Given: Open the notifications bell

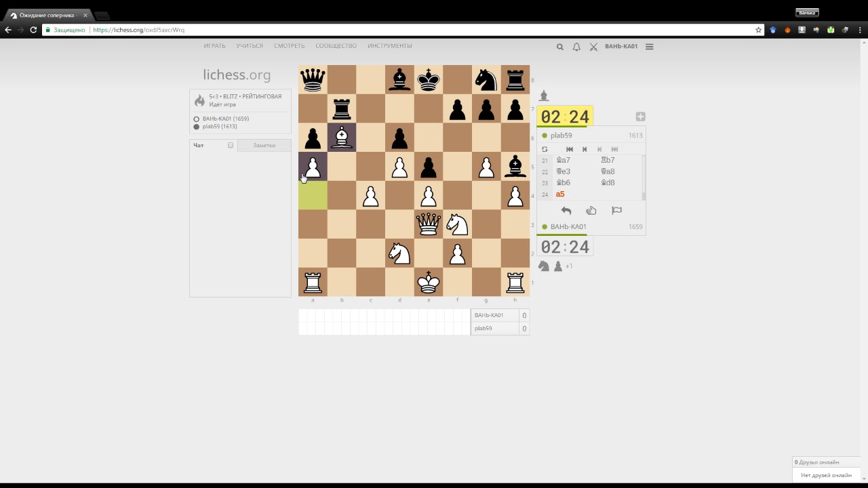Looking at the screenshot, I should coord(576,47).
